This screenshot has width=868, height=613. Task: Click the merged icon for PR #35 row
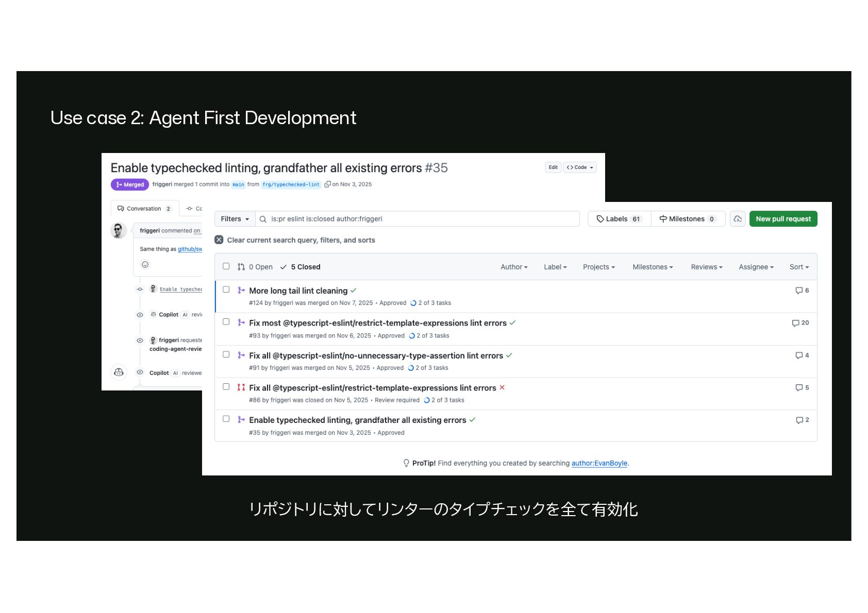(x=241, y=420)
